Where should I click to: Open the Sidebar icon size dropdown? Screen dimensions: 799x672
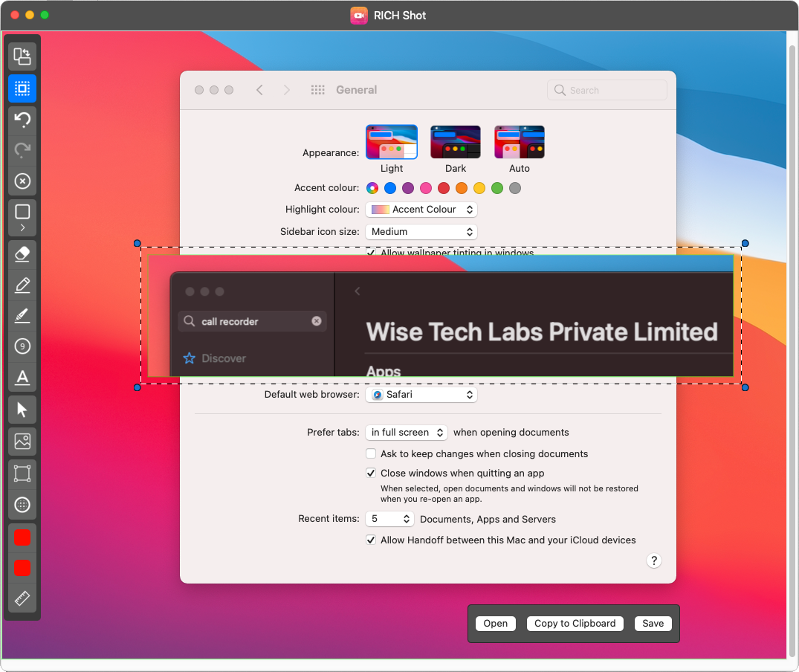(421, 232)
